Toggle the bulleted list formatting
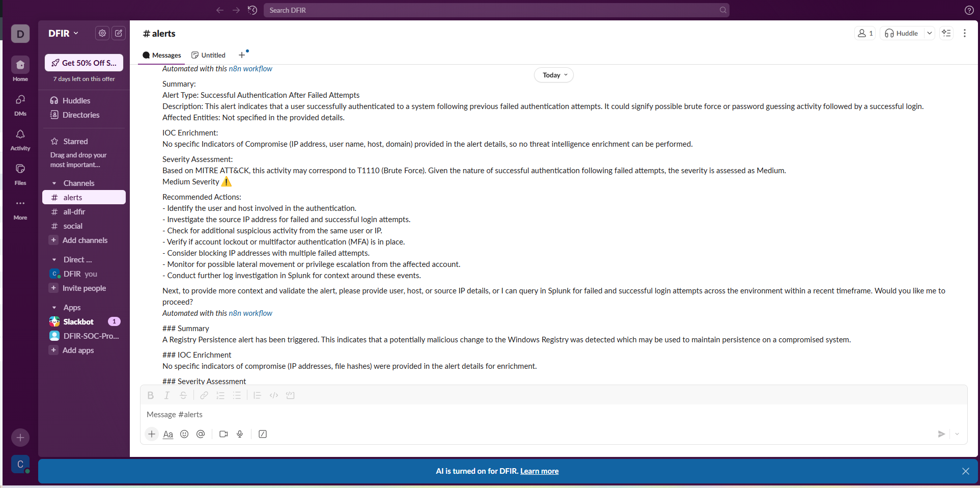The height and width of the screenshot is (488, 980). (236, 395)
